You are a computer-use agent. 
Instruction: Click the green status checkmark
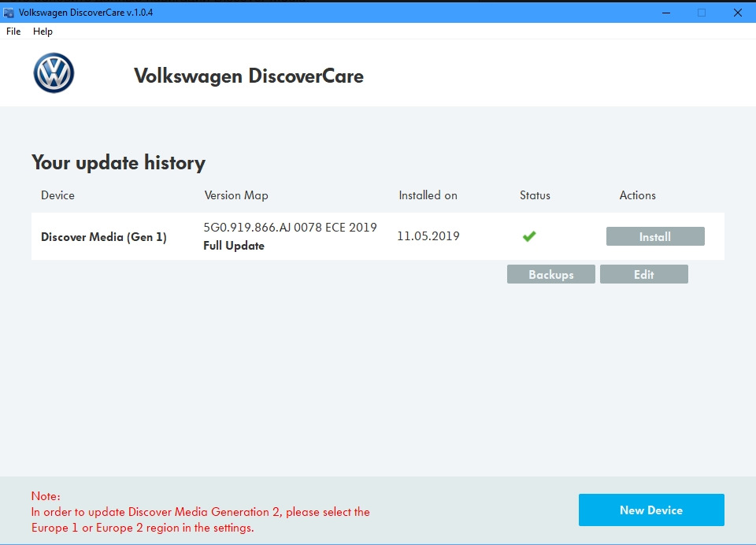pos(529,236)
